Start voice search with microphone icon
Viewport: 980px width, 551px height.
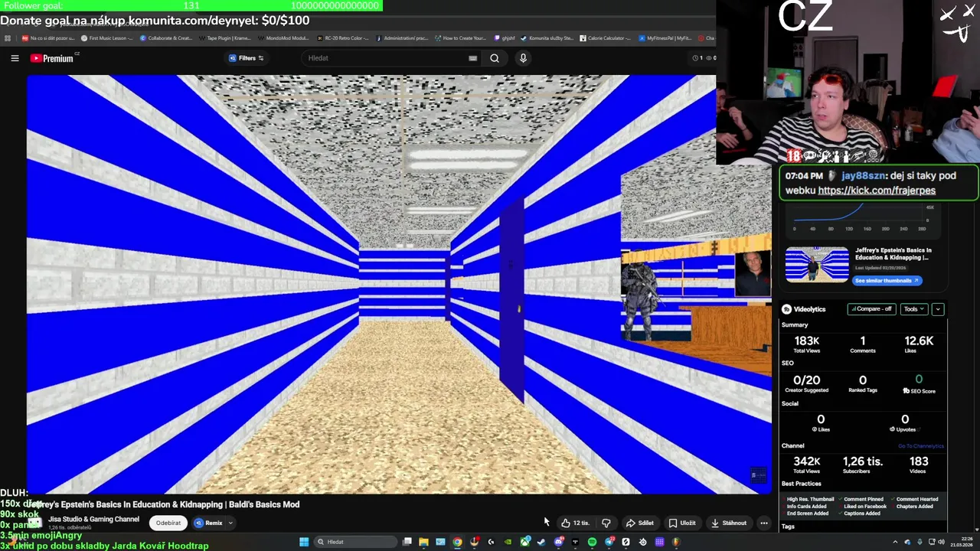523,58
